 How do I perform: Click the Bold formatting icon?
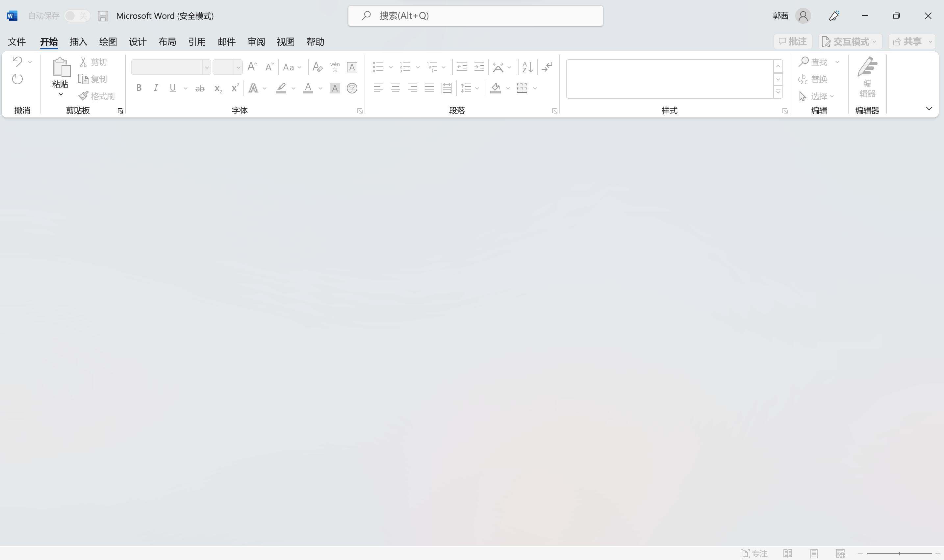pos(139,88)
